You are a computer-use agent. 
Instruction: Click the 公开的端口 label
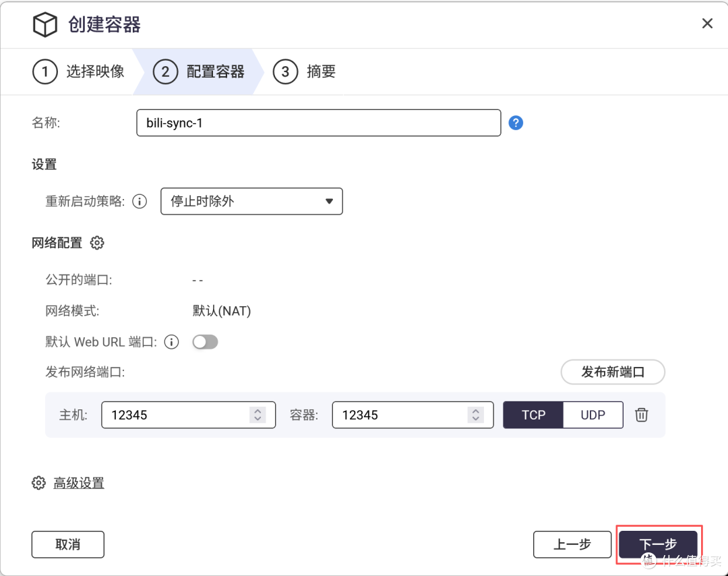[78, 280]
